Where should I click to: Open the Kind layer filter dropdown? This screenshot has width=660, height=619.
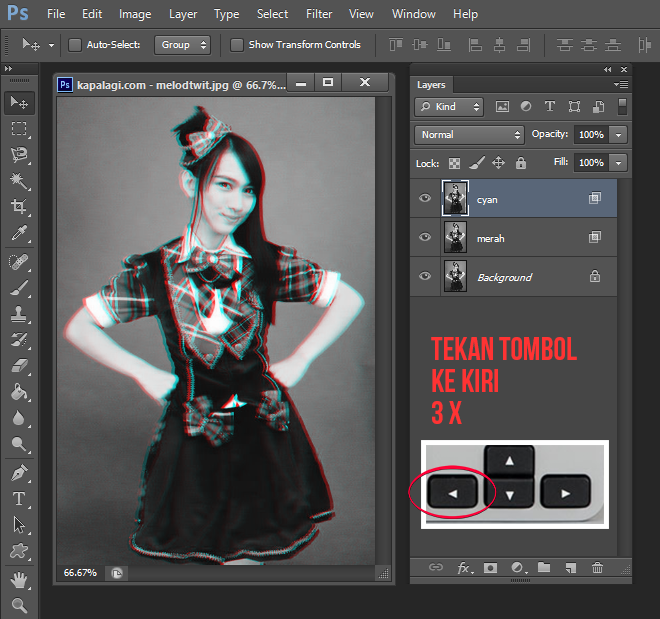[x=450, y=107]
